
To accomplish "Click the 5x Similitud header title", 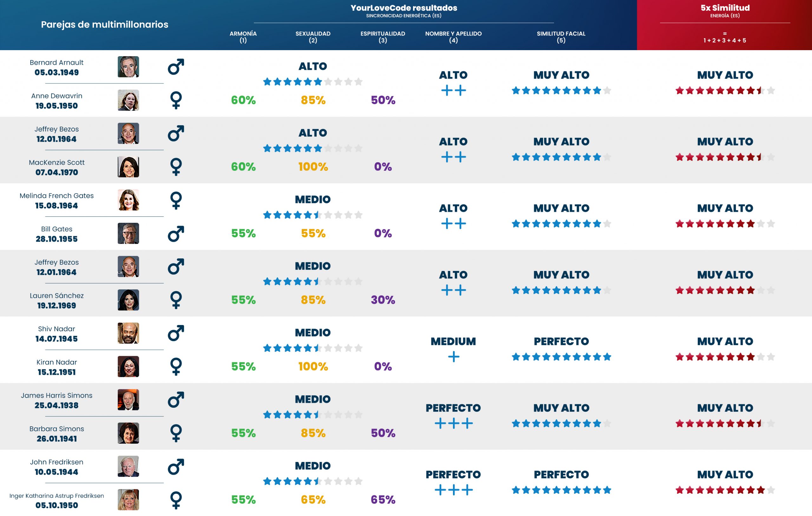I will (725, 8).
